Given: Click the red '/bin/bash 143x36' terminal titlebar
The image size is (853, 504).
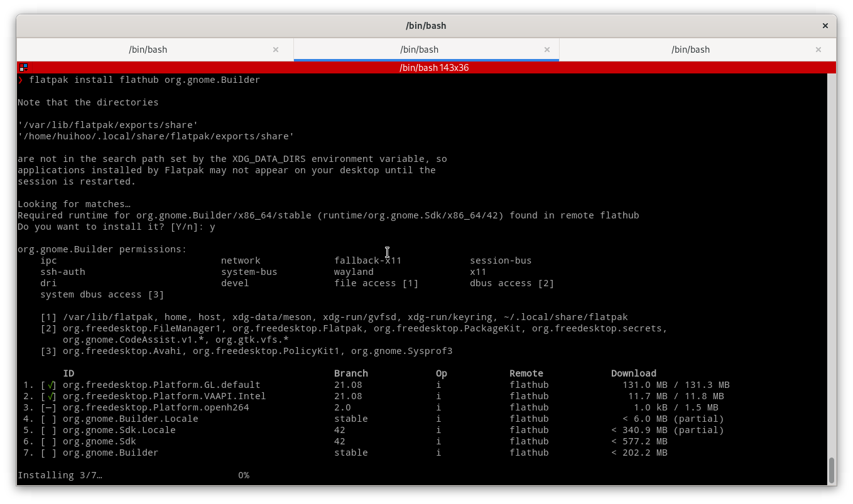Looking at the screenshot, I should tap(433, 68).
